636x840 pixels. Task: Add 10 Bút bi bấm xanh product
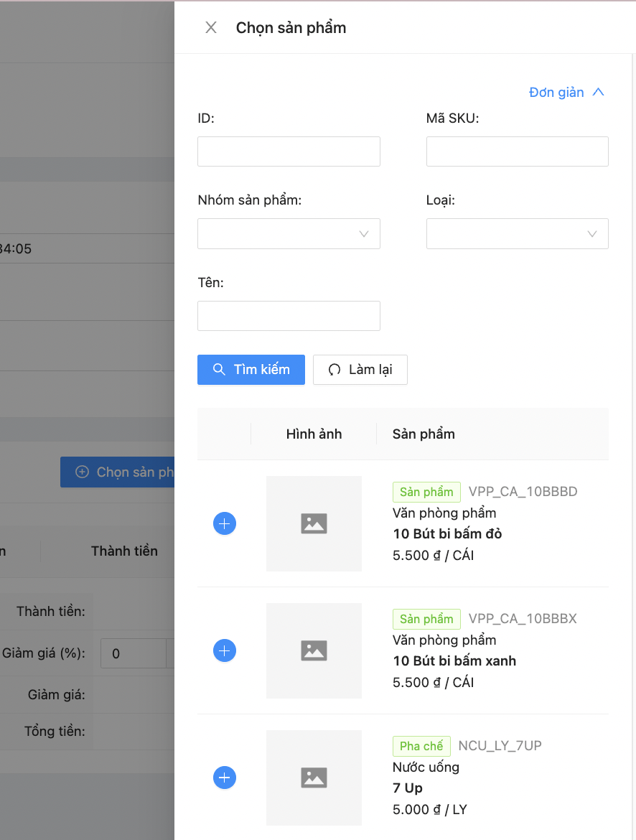[225, 650]
